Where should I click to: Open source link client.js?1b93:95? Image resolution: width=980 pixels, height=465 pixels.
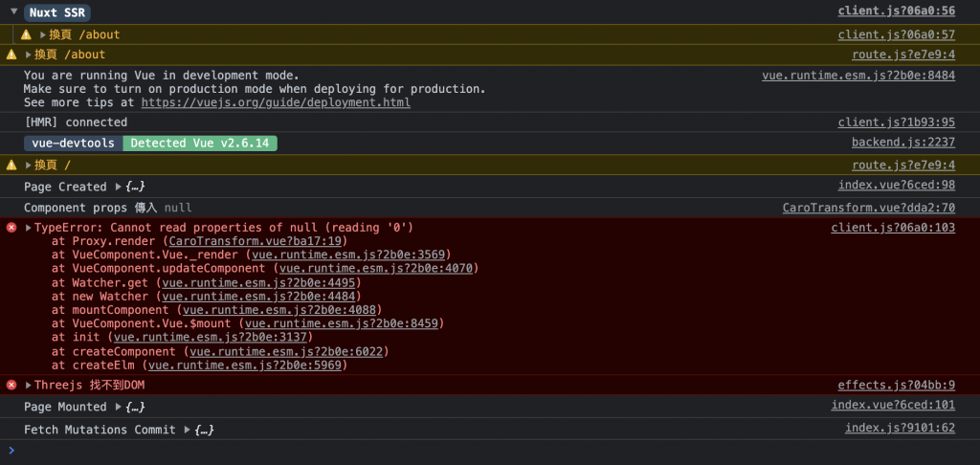pyautogui.click(x=896, y=122)
